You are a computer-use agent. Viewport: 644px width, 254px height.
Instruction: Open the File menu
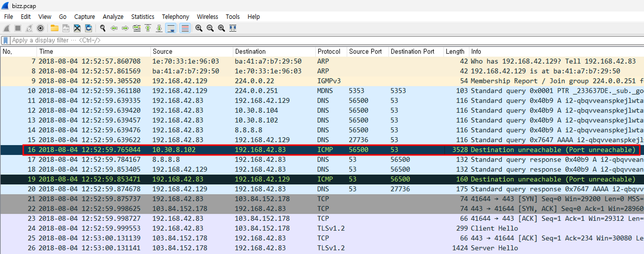[8, 17]
